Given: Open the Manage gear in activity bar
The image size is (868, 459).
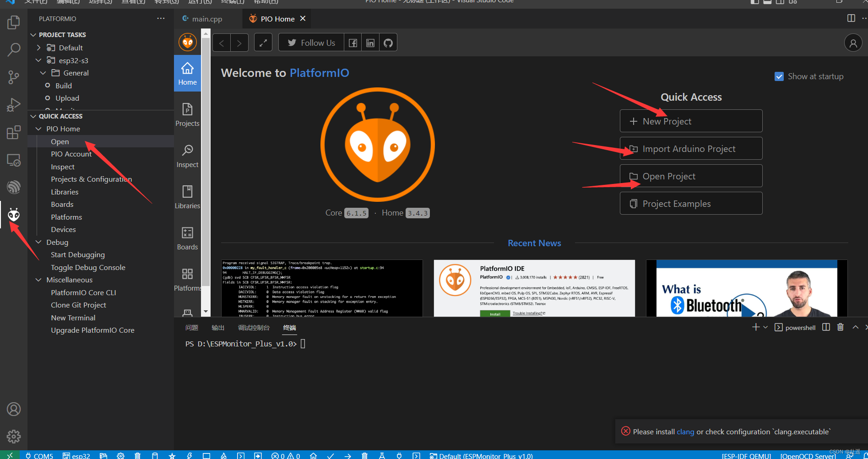Looking at the screenshot, I should [x=14, y=437].
